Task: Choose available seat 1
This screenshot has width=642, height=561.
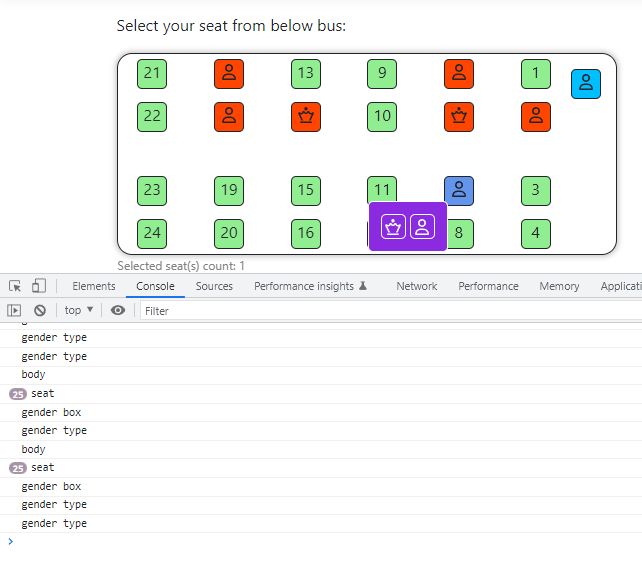Action: pos(536,74)
